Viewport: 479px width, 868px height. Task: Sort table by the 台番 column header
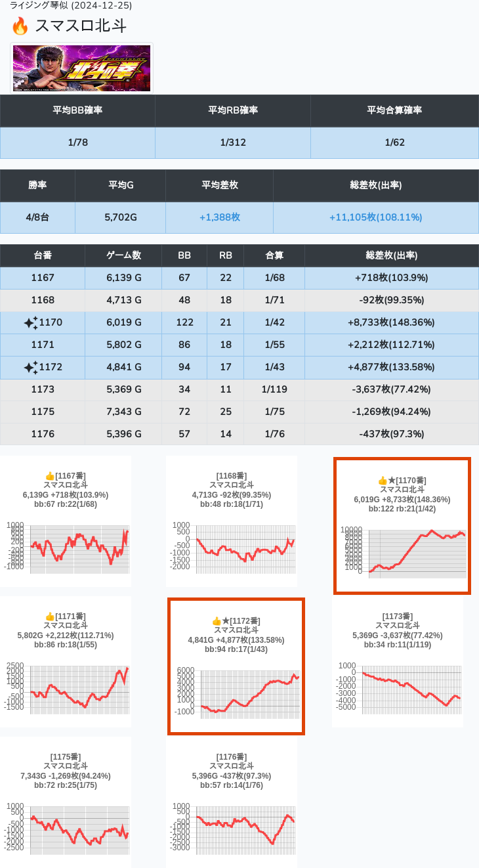tap(43, 255)
